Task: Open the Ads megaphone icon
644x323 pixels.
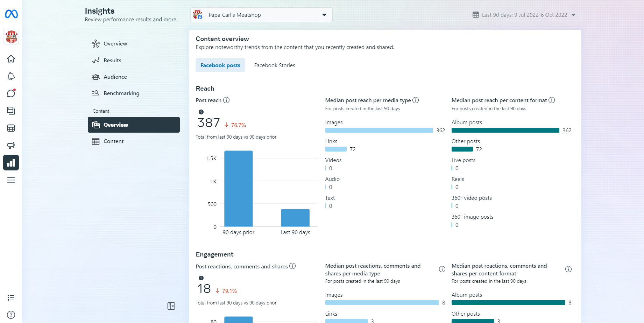Action: [x=11, y=145]
